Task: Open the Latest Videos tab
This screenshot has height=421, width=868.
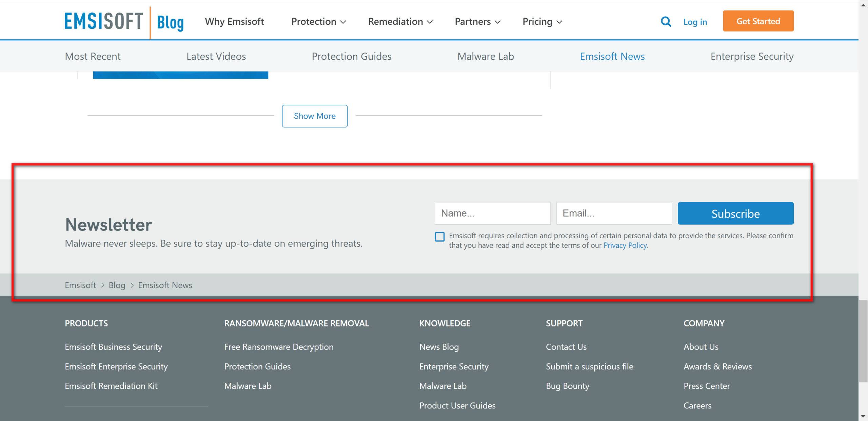Action: (216, 56)
